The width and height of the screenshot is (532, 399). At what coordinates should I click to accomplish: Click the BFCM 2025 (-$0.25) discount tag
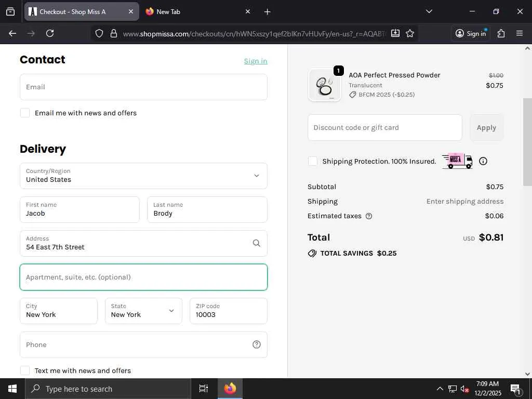382,95
